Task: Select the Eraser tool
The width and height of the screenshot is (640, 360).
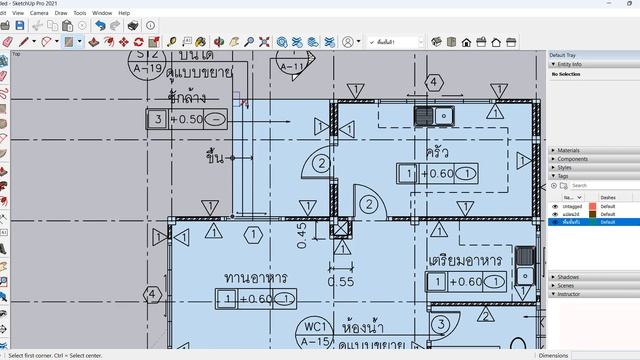Action: click(7, 42)
